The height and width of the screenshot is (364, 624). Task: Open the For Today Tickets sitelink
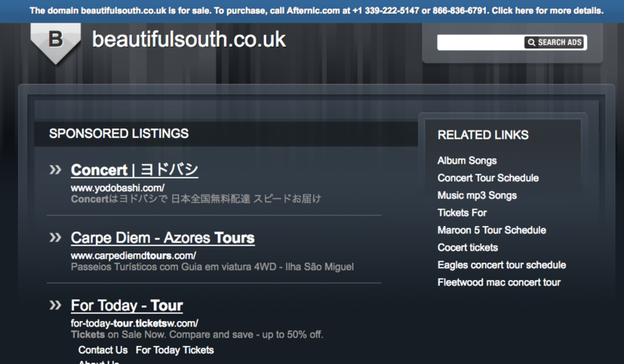click(x=175, y=350)
